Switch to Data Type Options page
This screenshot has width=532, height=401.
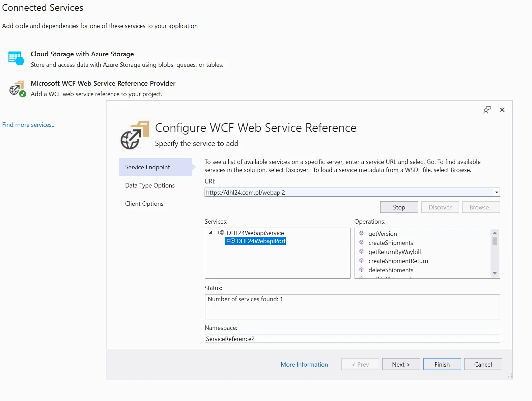pyautogui.click(x=150, y=185)
